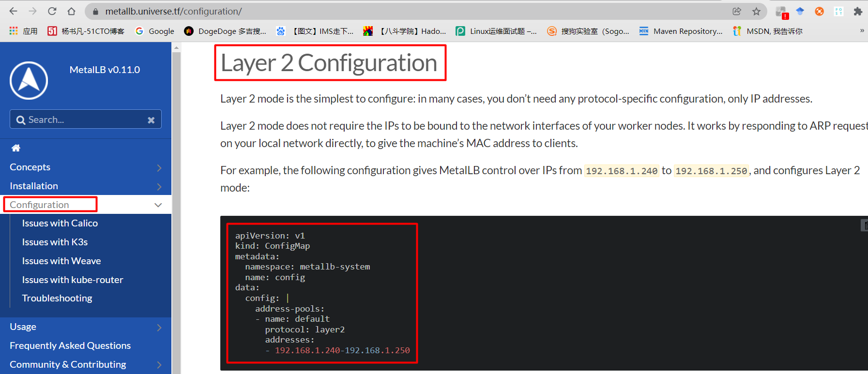
Task: Open the Apps (应用) bookmarks shortcut
Action: coord(23,31)
